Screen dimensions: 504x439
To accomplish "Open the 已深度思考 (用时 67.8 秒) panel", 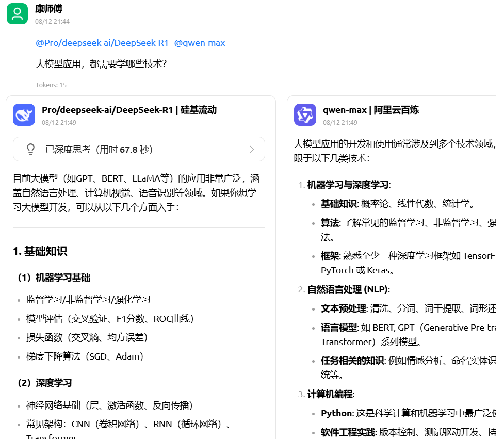I will [x=139, y=149].
